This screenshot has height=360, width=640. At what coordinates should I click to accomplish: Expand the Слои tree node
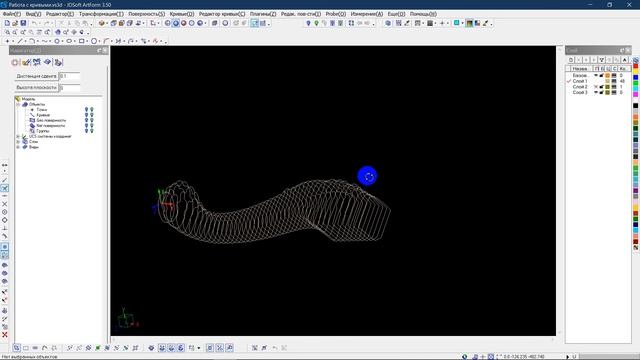tap(18, 142)
